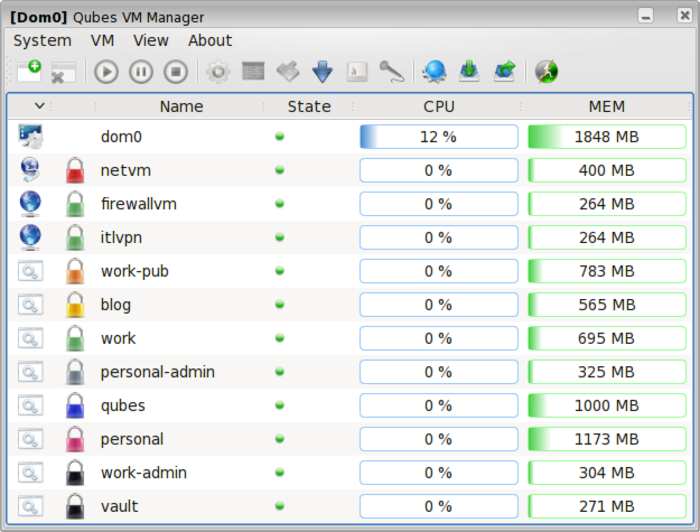Sort table by MEM column header
Screen dimensions: 700x532
[x=606, y=106]
